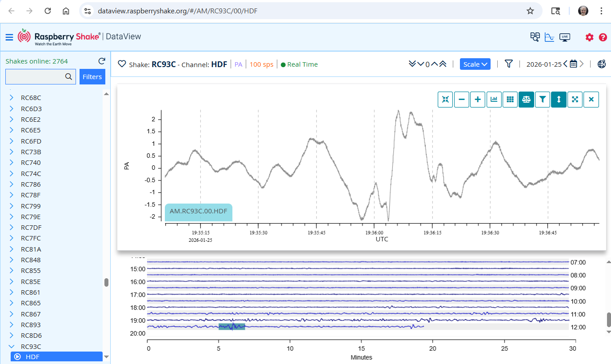Open the Scale dropdown
The height and width of the screenshot is (364, 611).
[475, 64]
